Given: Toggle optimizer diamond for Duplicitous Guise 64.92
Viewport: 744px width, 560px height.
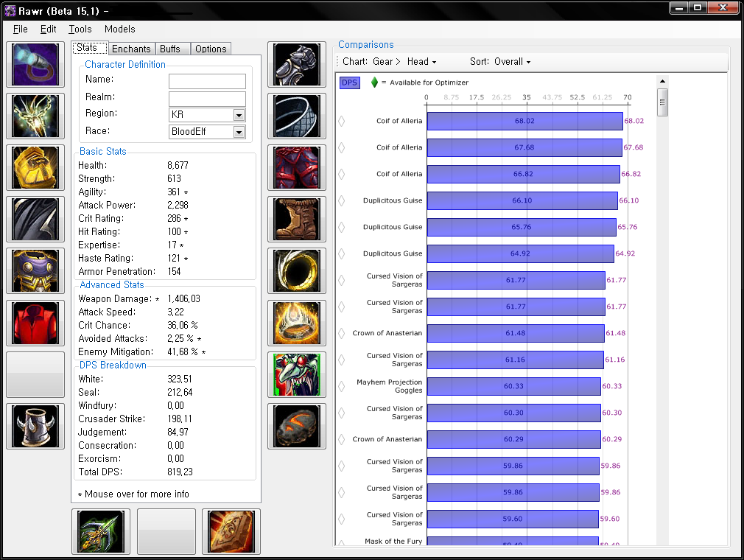Looking at the screenshot, I should point(342,254).
